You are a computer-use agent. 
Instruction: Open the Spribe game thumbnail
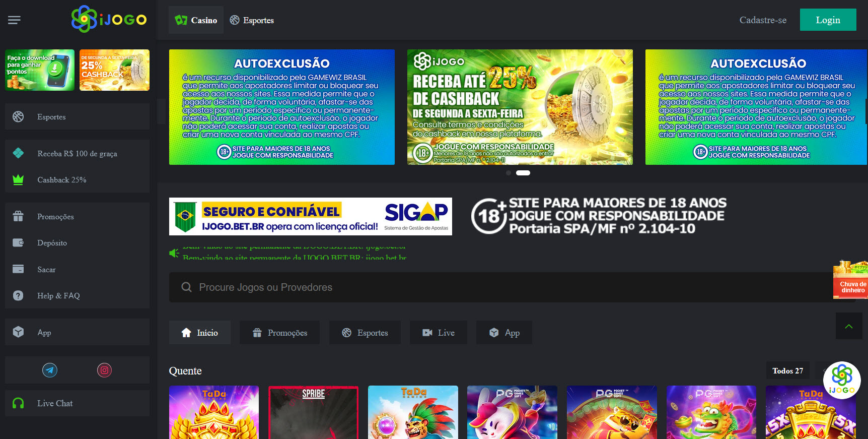[313, 412]
